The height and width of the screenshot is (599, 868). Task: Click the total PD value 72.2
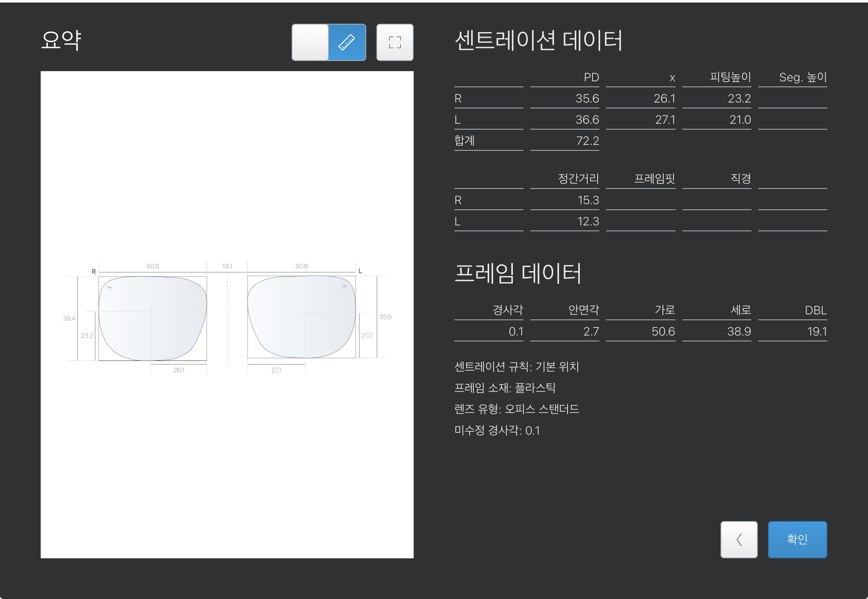point(587,141)
